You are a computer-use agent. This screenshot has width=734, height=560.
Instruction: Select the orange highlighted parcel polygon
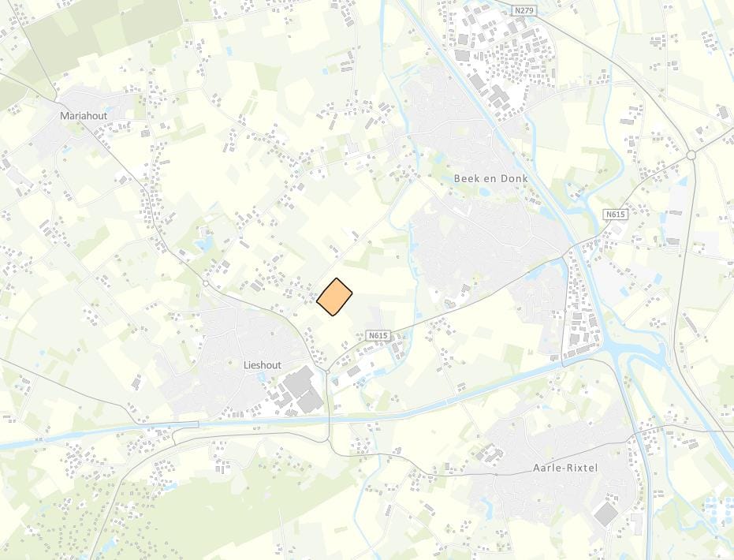click(334, 297)
